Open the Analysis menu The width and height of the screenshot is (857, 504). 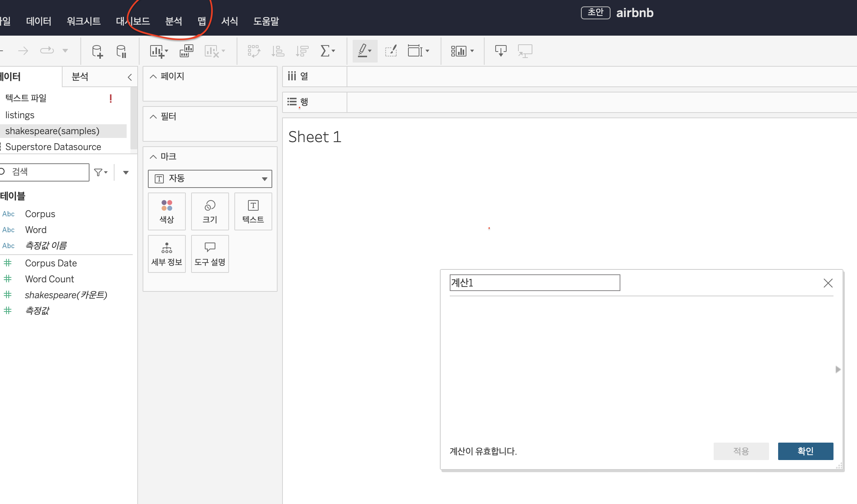(x=174, y=21)
